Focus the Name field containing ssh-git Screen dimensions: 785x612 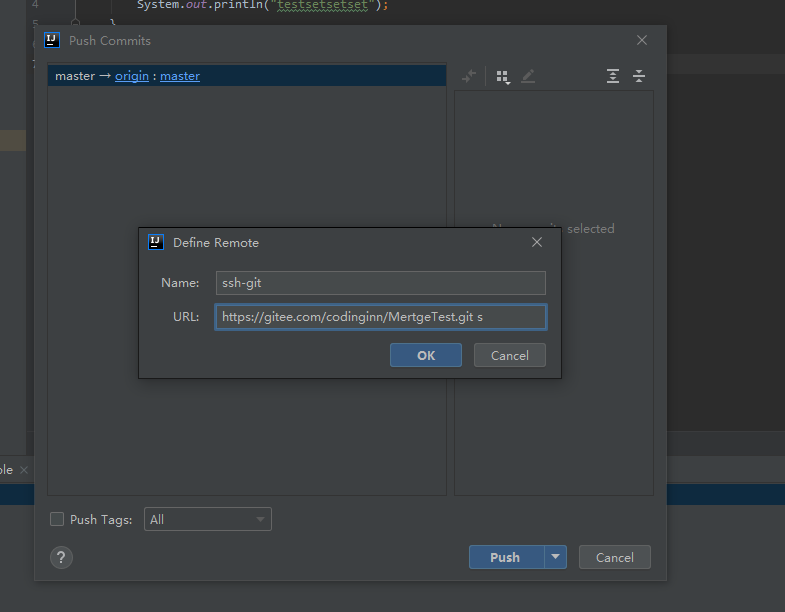[x=380, y=283]
